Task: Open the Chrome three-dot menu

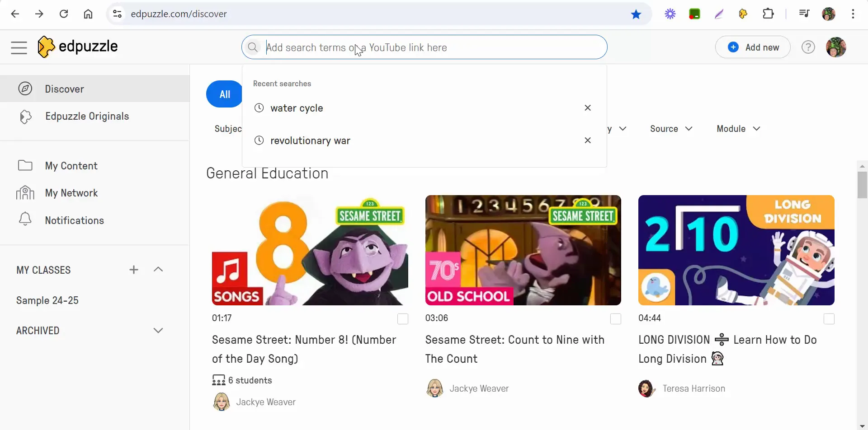Action: coord(853,14)
